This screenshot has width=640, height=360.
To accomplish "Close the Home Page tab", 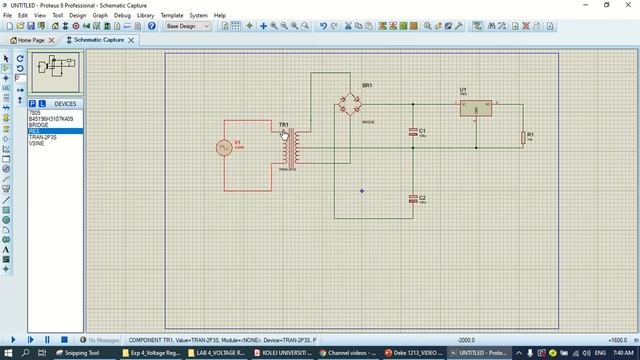I will pyautogui.click(x=51, y=40).
